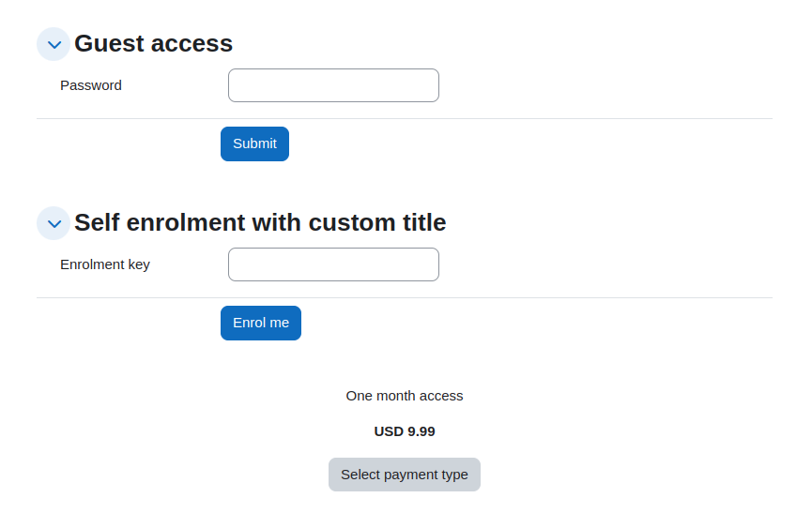Open Select payment type
The width and height of the screenshot is (812, 513).
click(x=405, y=475)
